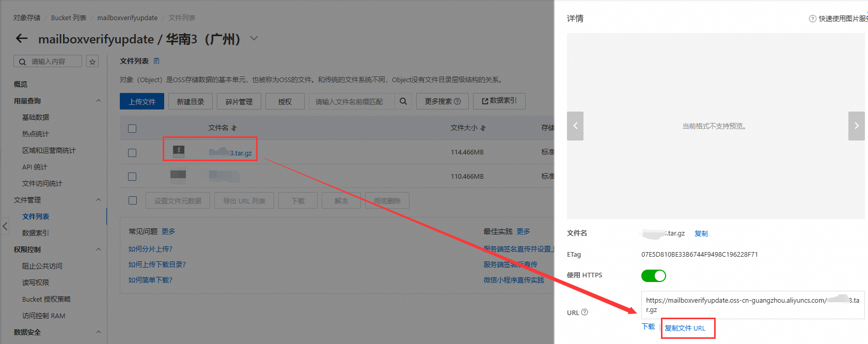This screenshot has height=344, width=868.
Task: Check the select-all checkbox in file header
Action: click(x=132, y=129)
